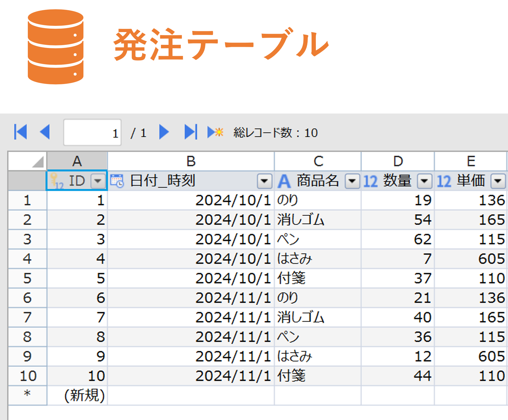Click the orange database icon

pyautogui.click(x=56, y=47)
